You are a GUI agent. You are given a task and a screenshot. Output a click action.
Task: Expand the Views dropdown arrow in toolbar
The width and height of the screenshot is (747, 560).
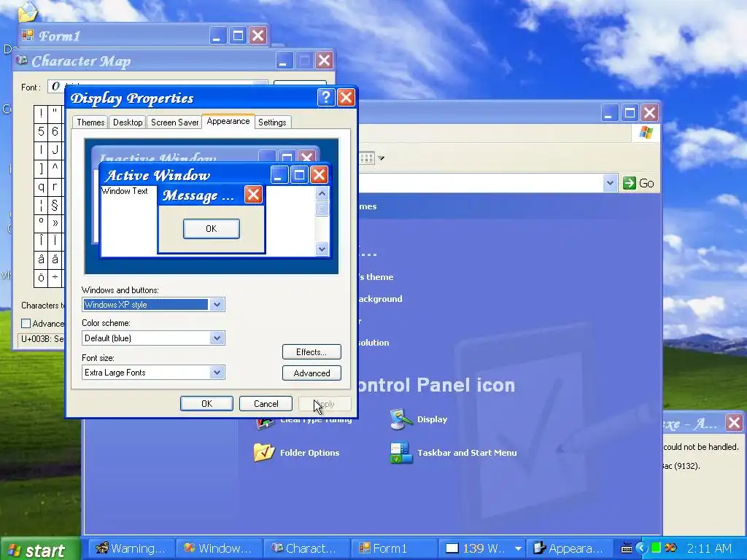point(381,158)
